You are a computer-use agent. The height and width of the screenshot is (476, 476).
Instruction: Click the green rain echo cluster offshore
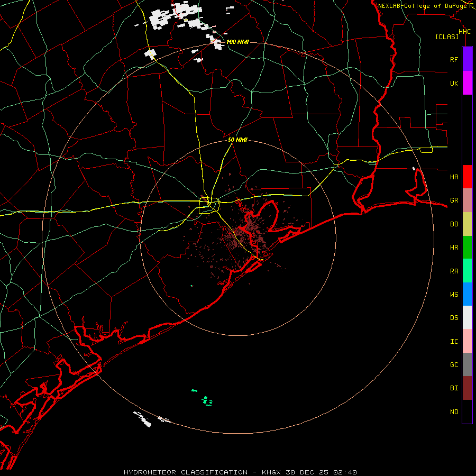coord(207,401)
